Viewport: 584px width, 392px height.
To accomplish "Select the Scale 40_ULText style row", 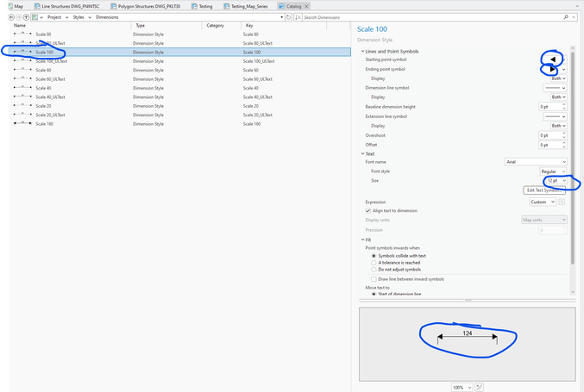I will (180, 96).
